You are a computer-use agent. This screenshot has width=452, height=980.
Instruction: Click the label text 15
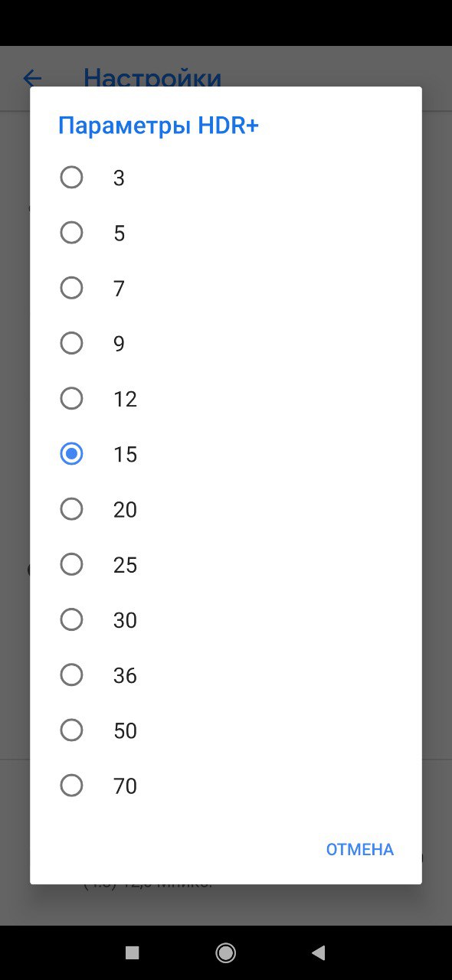(125, 455)
